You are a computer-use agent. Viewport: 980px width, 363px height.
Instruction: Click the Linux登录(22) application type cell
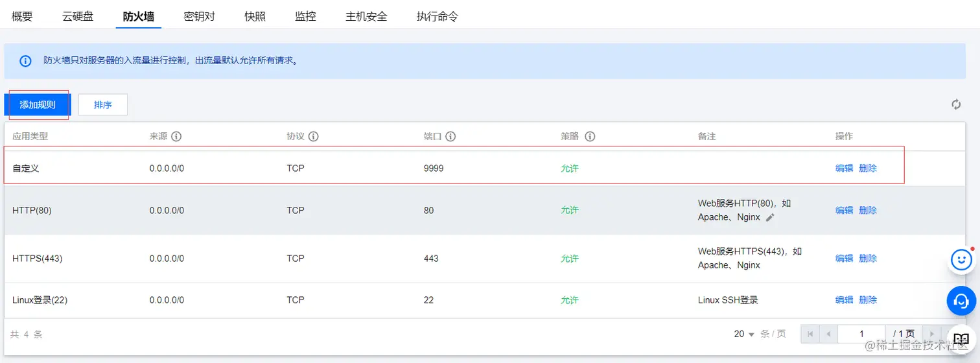(x=40, y=300)
